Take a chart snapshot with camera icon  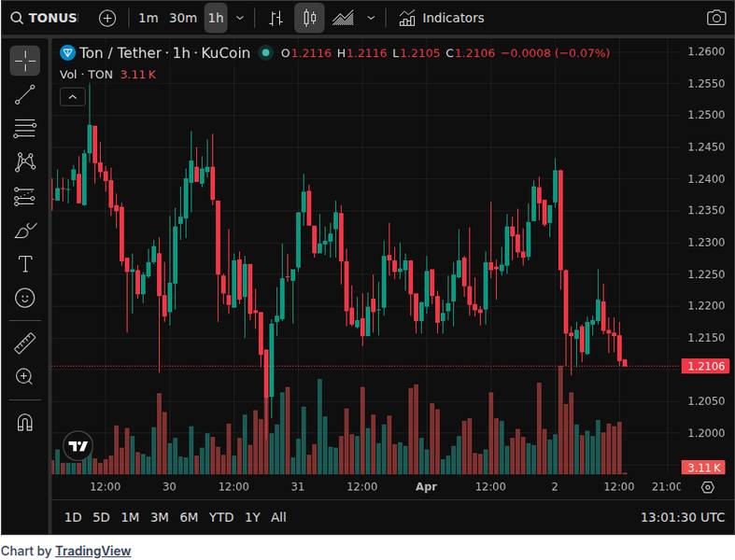716,19
